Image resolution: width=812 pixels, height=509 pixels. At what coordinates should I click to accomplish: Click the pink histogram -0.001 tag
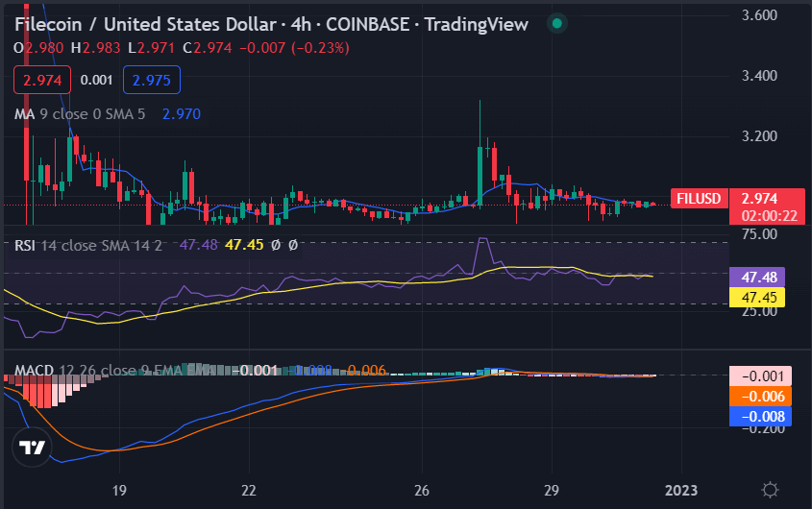(x=760, y=376)
